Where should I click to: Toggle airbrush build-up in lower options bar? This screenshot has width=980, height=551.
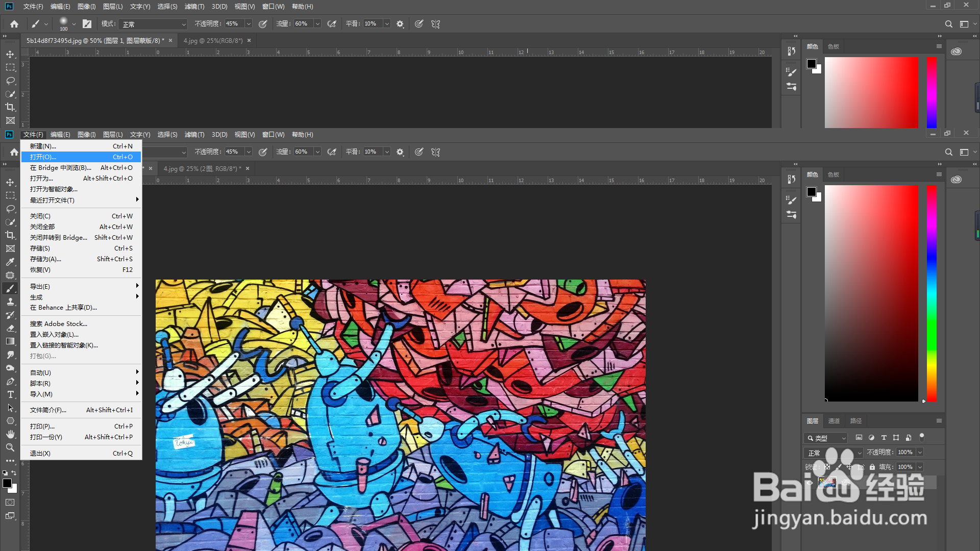point(332,152)
